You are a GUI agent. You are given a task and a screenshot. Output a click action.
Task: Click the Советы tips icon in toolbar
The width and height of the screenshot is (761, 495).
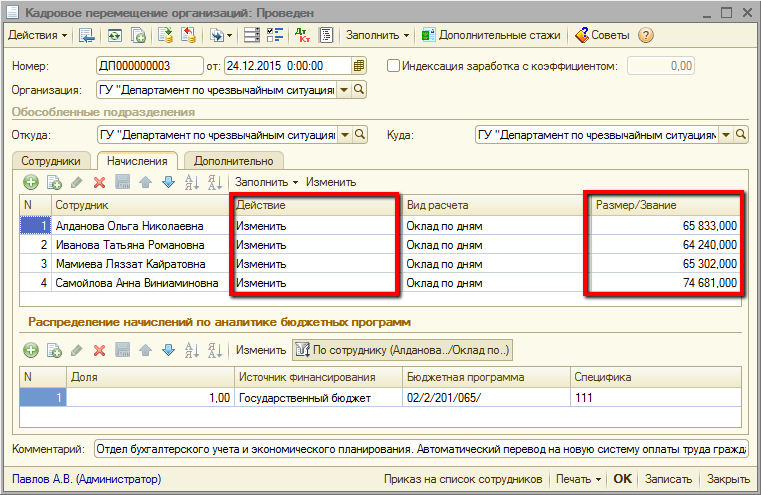pyautogui.click(x=581, y=35)
